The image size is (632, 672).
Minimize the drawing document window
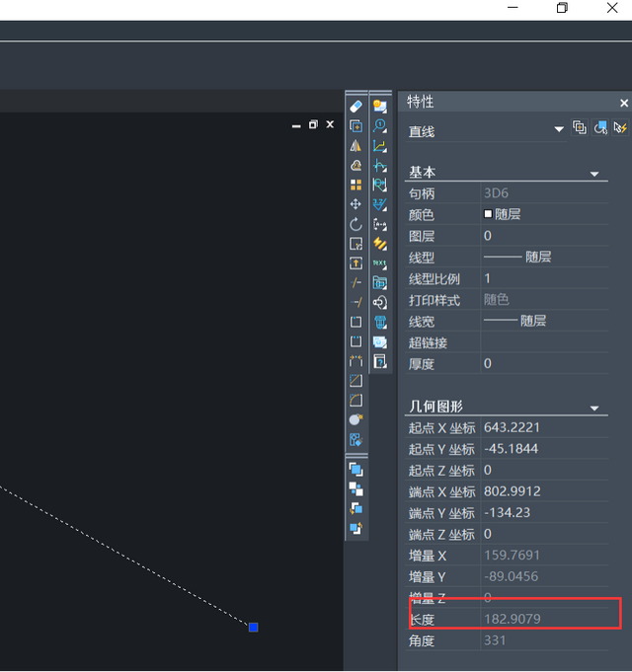point(296,125)
